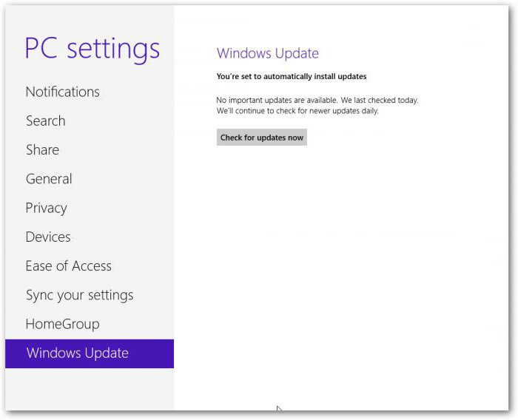Screen dimensions: 518x420
Task: Select Devices in the sidebar
Action: (48, 237)
